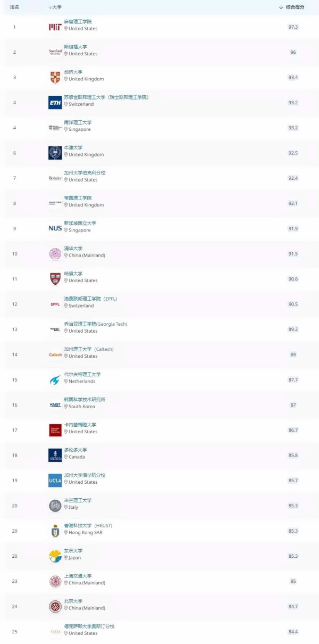
Task: Click the University of Cambridge crest
Action: point(55,77)
